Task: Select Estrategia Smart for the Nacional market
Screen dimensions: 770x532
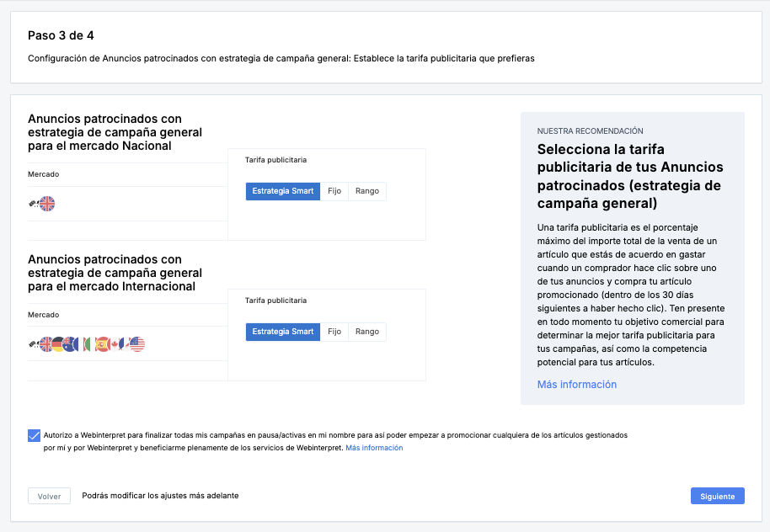Action: click(283, 191)
